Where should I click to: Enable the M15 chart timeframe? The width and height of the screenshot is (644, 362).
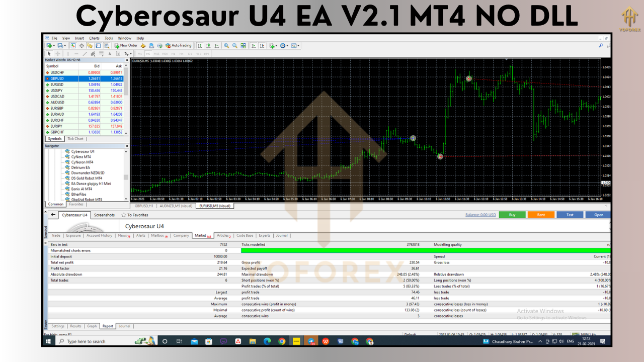click(157, 53)
